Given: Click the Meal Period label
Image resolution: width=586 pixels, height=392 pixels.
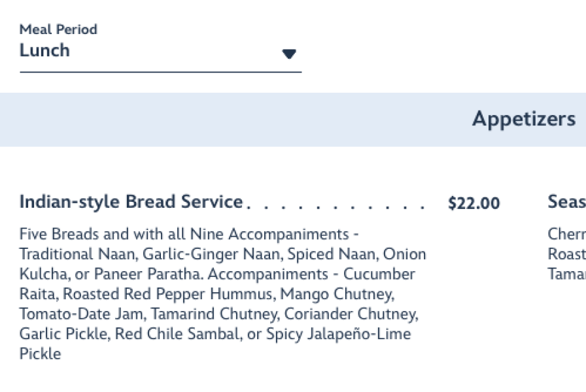Looking at the screenshot, I should coord(59,29).
